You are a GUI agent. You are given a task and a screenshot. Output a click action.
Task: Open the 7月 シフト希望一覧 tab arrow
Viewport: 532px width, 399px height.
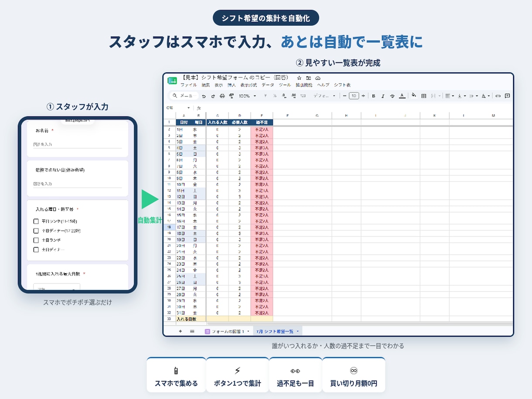coord(299,331)
